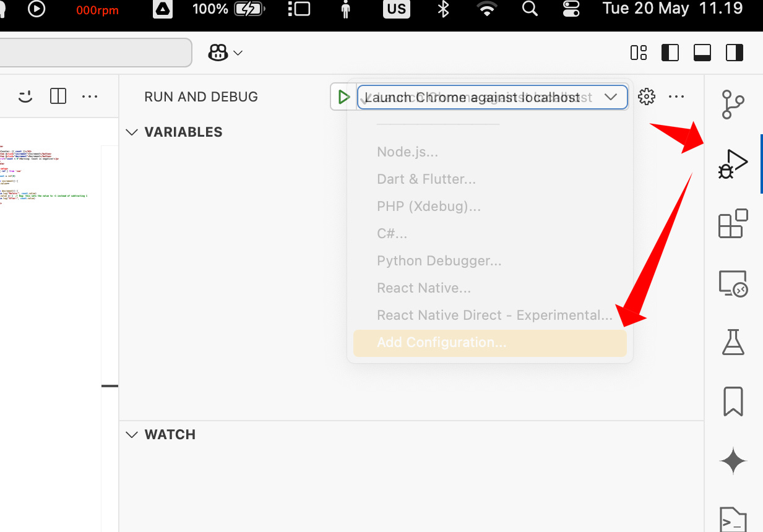763x532 pixels.
Task: Toggle the primary sidebar visibility
Action: (670, 53)
